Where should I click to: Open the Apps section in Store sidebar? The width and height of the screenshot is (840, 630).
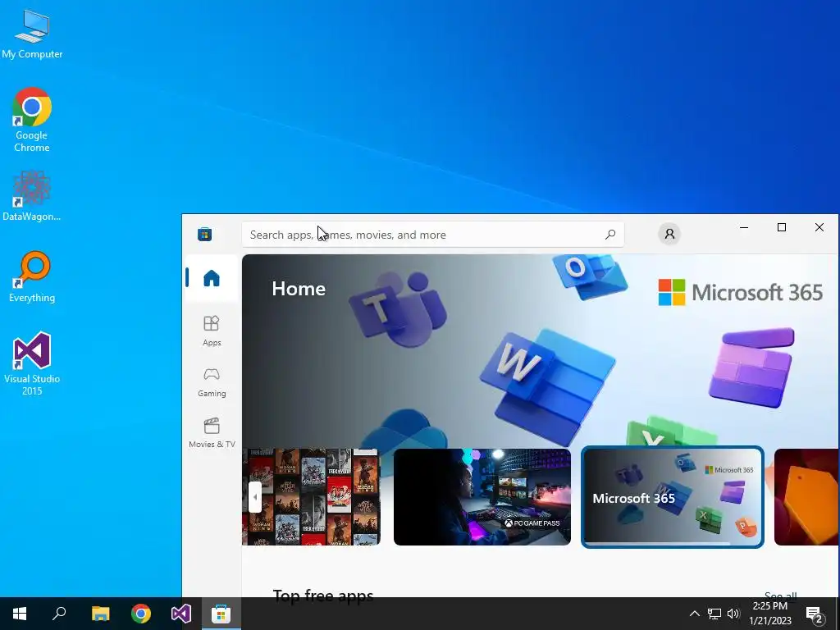[x=212, y=331]
